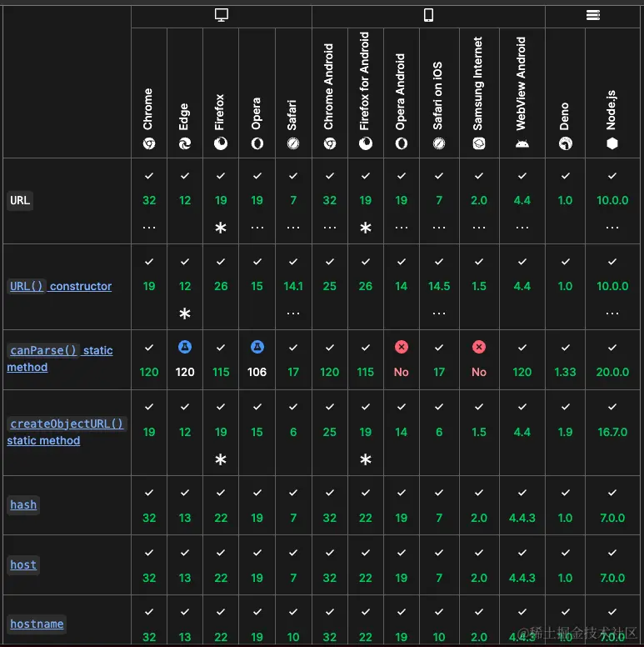Click the asterisk note in URL Firefox cell
The width and height of the screenshot is (644, 647).
(221, 228)
